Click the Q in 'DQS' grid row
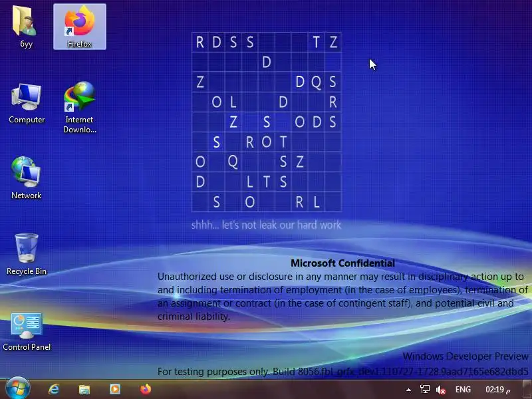The image size is (532, 399). 317,82
